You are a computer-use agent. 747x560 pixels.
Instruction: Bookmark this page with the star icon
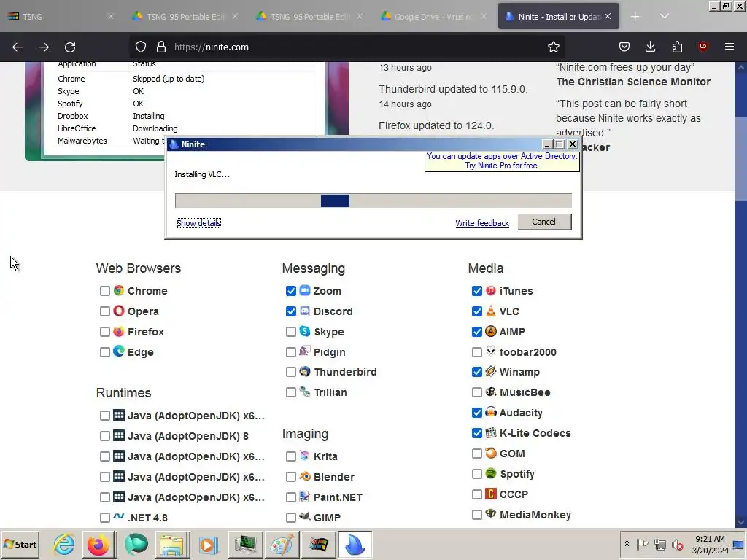point(553,47)
